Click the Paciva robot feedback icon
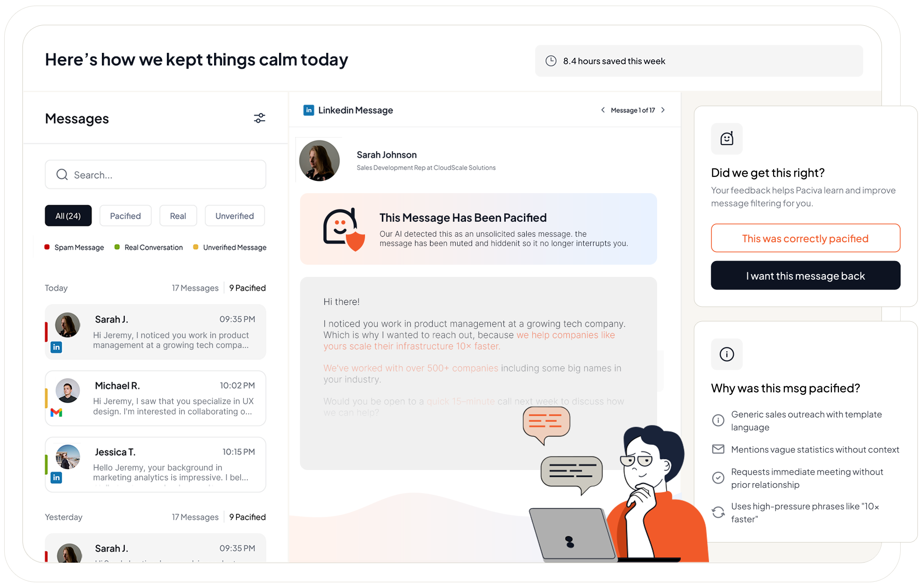The height and width of the screenshot is (586, 924). click(x=726, y=139)
